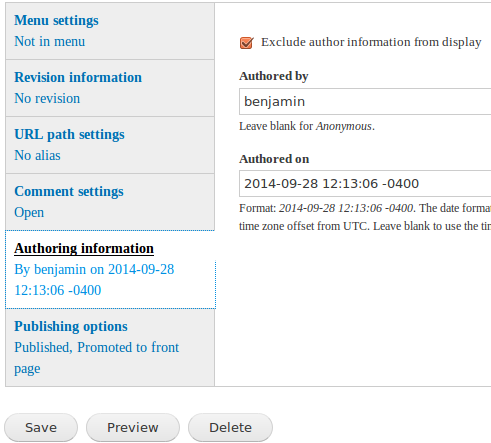Click the Authored on label
Image resolution: width=491 pixels, height=443 pixels.
[274, 159]
